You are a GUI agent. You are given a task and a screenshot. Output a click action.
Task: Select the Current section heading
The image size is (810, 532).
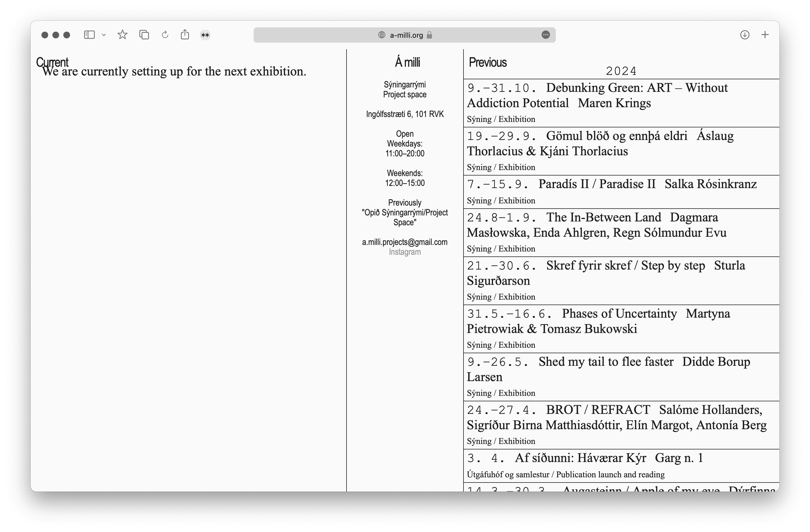point(52,62)
